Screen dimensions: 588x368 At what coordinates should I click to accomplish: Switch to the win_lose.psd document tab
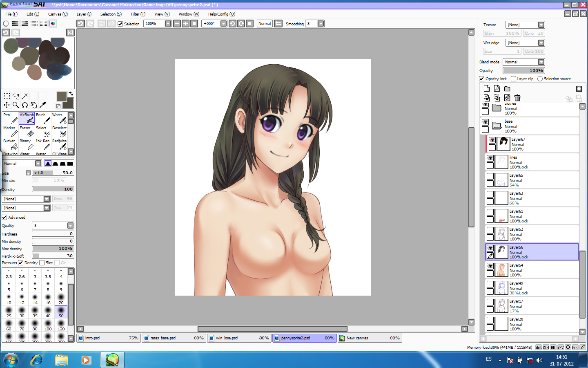(x=239, y=338)
